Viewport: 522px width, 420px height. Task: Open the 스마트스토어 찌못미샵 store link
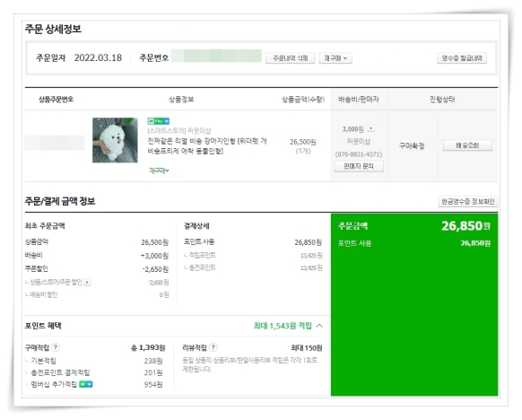(x=179, y=130)
